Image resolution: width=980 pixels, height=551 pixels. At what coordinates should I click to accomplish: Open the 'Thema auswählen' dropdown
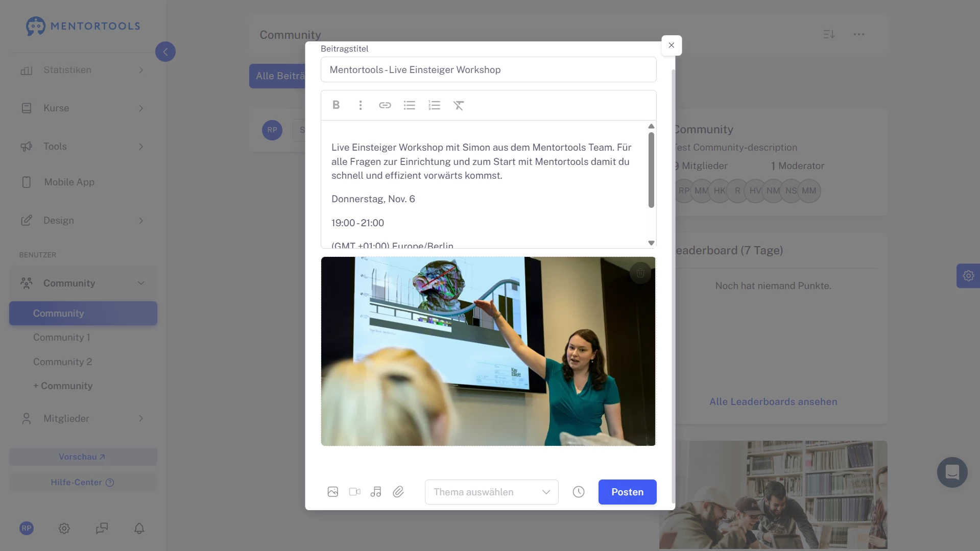pyautogui.click(x=491, y=492)
